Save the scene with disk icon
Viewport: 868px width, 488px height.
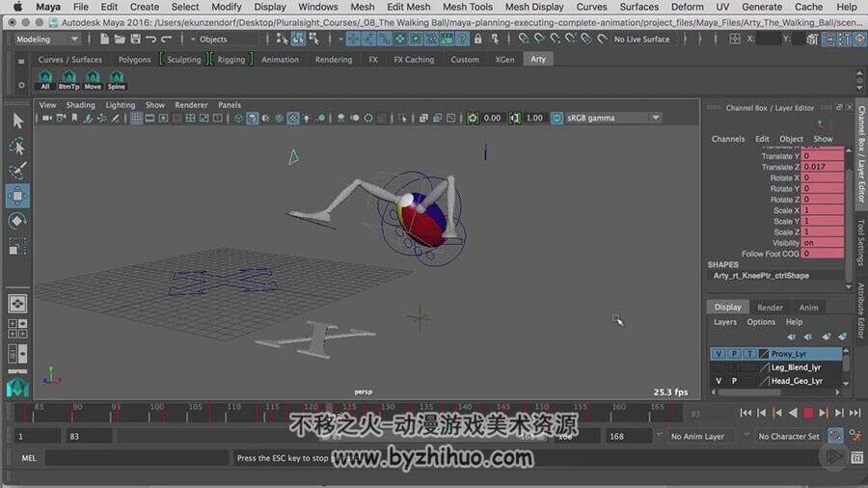(136, 40)
